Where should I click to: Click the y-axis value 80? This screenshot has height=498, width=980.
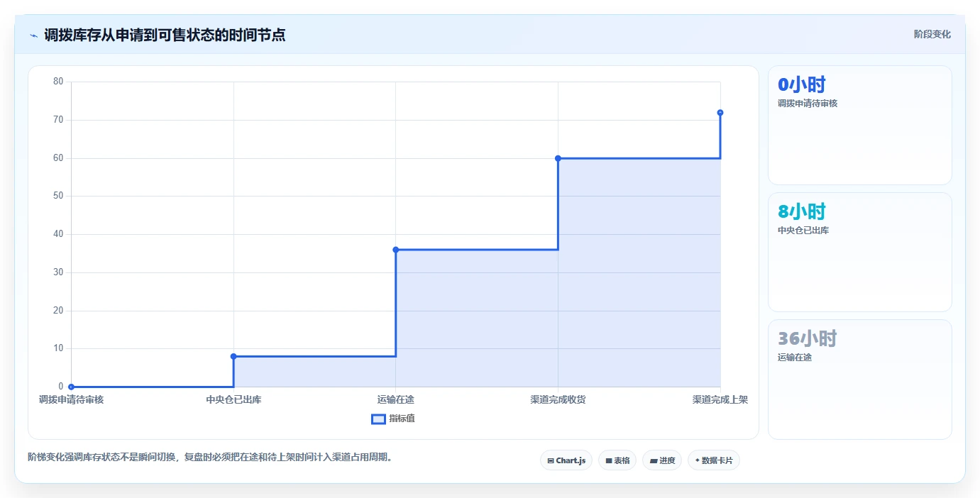click(58, 82)
